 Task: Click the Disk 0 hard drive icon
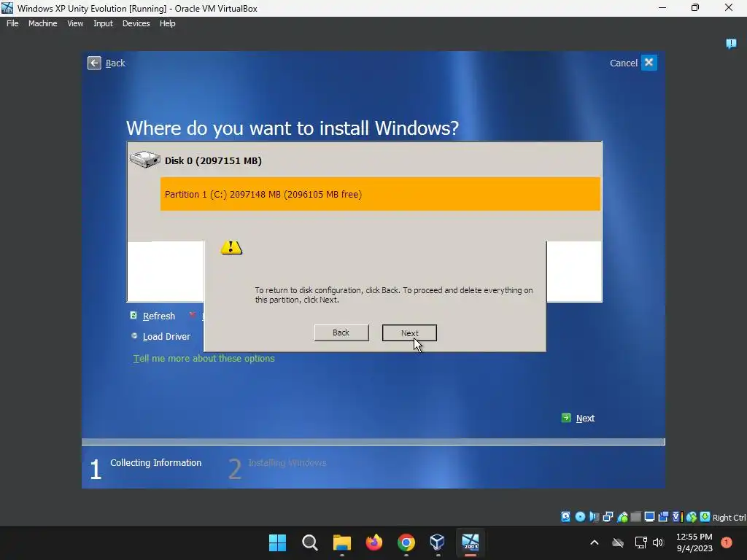[x=145, y=159]
